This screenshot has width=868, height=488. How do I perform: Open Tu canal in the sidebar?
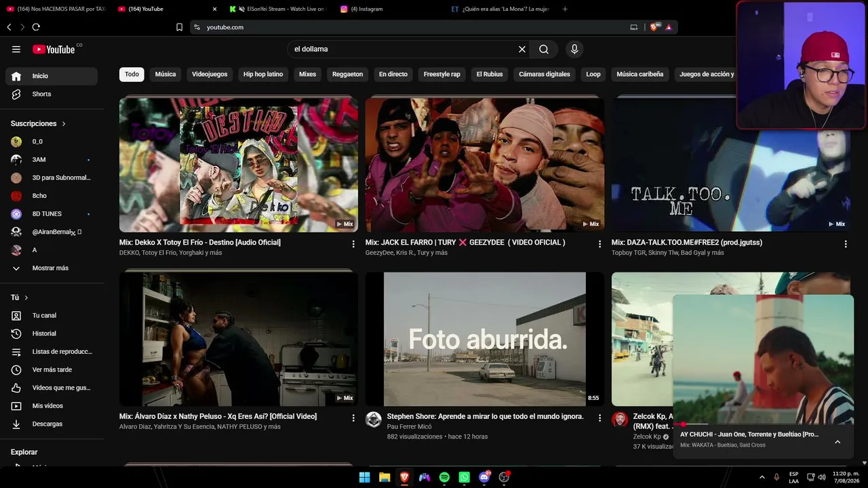52,315
